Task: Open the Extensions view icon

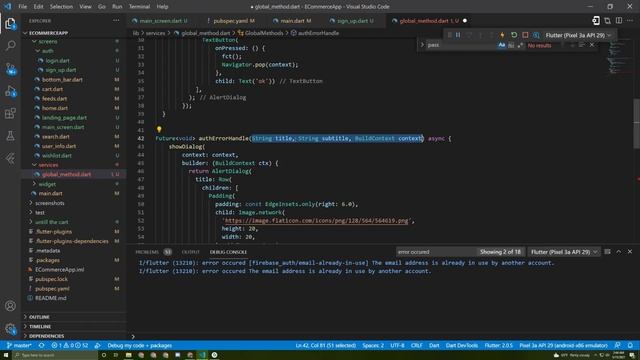Action: [10, 113]
